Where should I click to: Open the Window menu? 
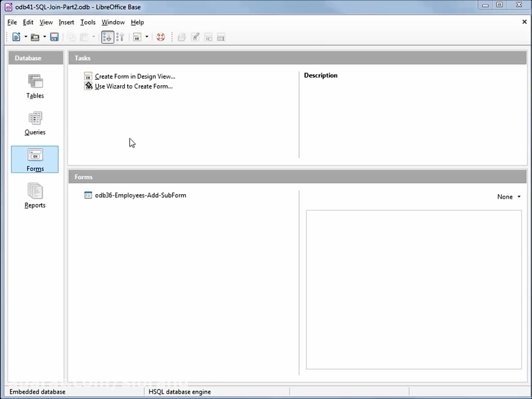pyautogui.click(x=113, y=22)
